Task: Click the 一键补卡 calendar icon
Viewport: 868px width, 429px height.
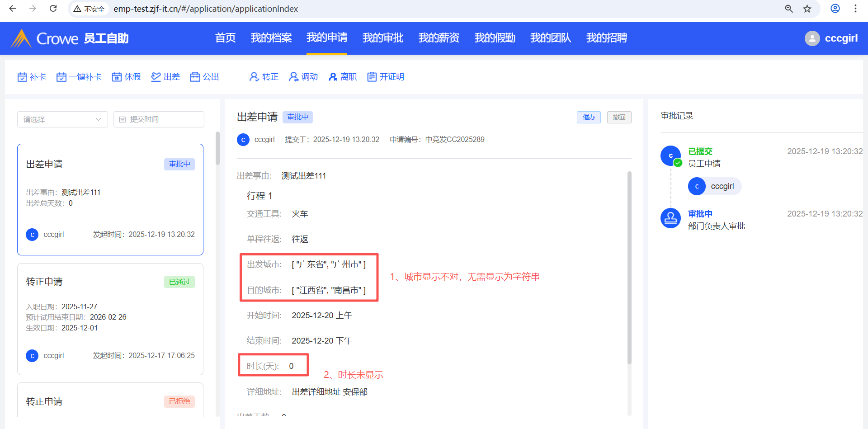Action: 61,77
